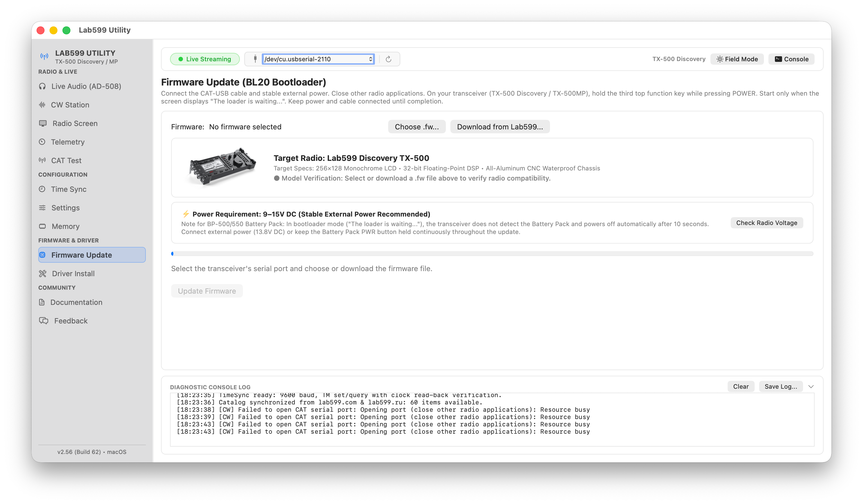
Task: Switch to CAT Test page
Action: point(92,160)
